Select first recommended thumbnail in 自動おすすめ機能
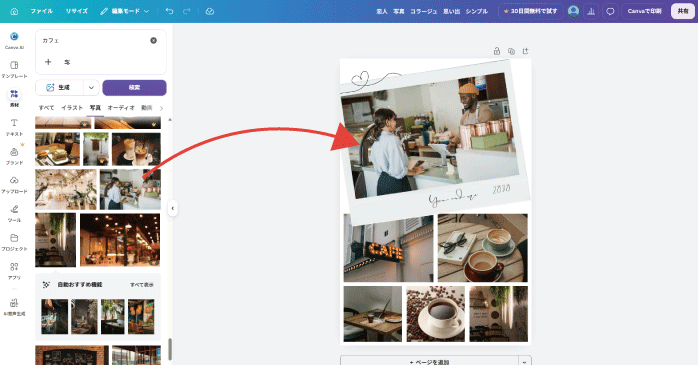 55,316
